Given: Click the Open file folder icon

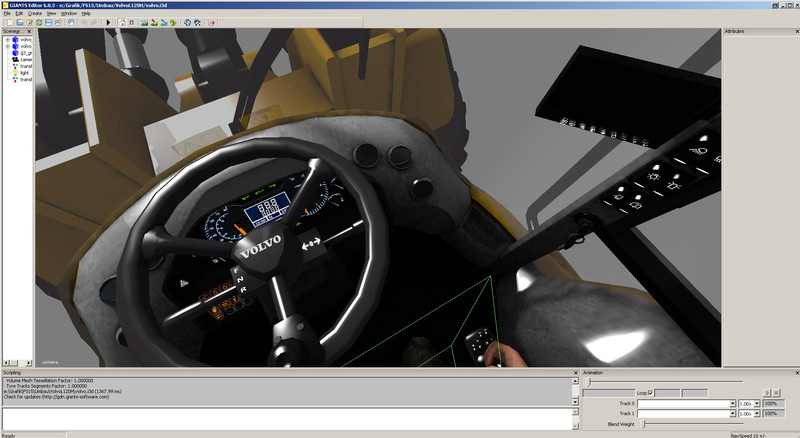Looking at the screenshot, I should 20,22.
